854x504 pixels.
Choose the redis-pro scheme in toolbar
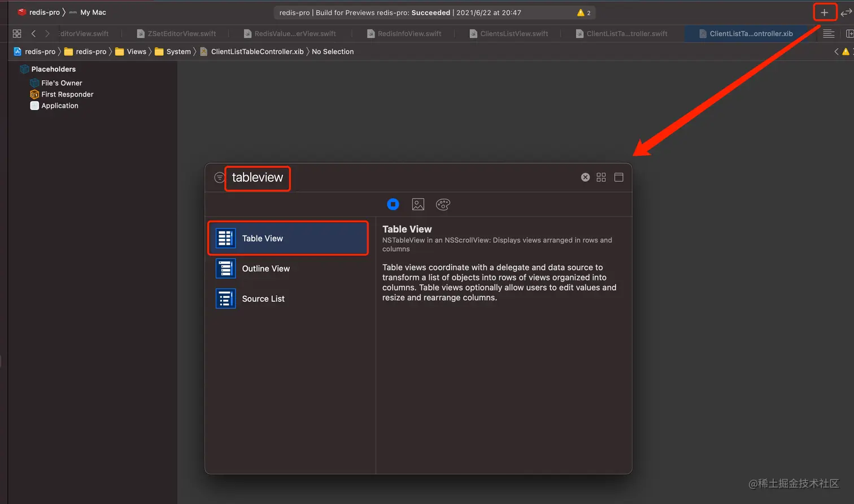pyautogui.click(x=39, y=12)
